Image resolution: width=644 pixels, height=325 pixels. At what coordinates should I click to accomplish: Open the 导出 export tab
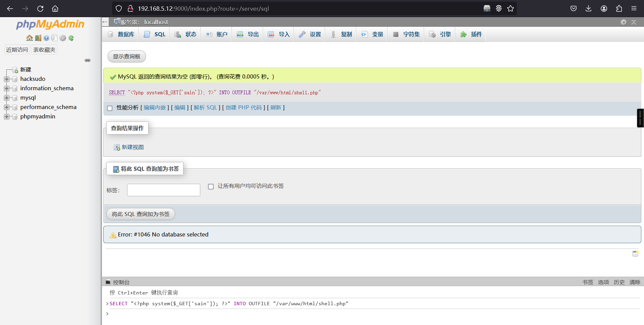248,34
